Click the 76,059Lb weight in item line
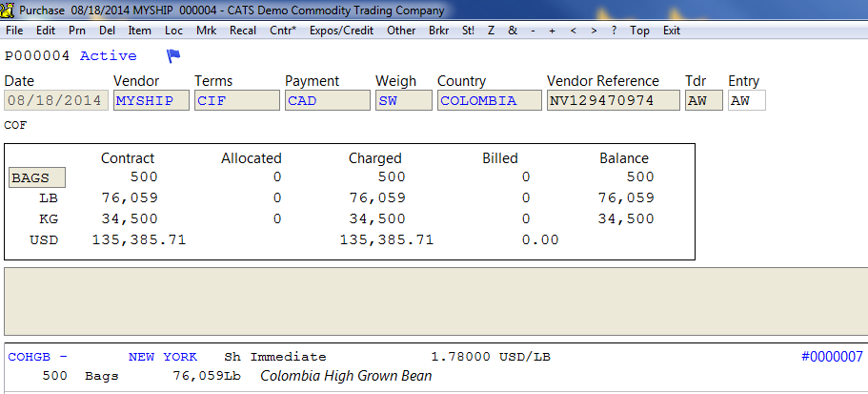 [207, 376]
